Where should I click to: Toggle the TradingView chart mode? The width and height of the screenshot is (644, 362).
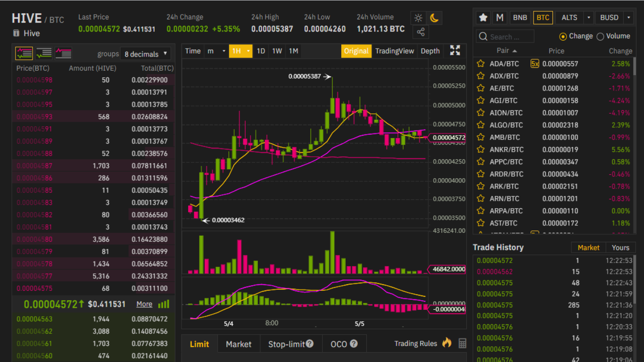(395, 51)
